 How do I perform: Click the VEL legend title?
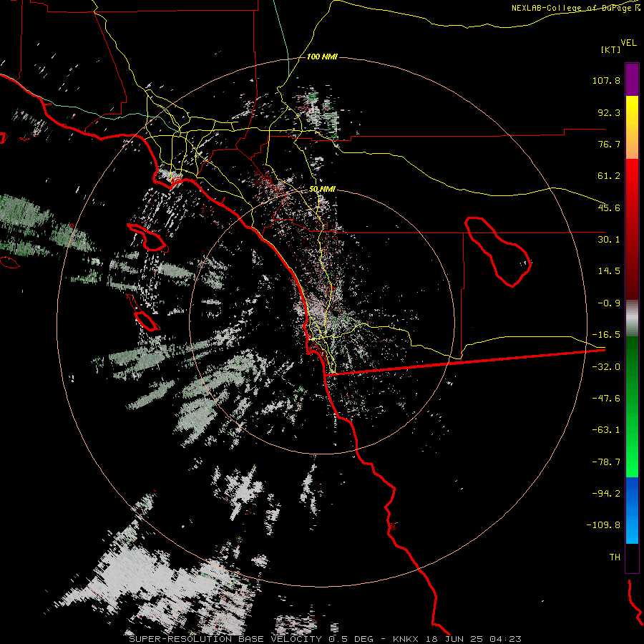pyautogui.click(x=628, y=43)
